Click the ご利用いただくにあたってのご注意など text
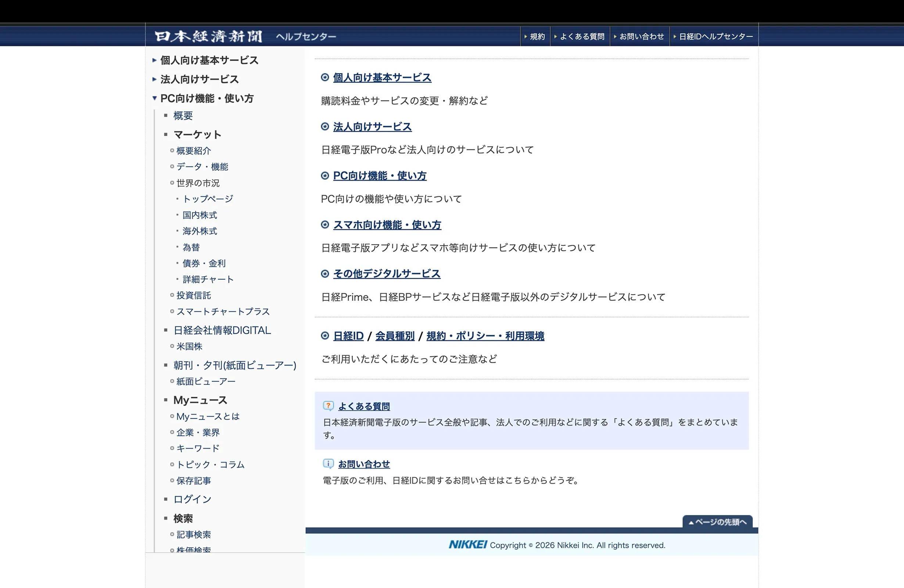 coord(409,359)
